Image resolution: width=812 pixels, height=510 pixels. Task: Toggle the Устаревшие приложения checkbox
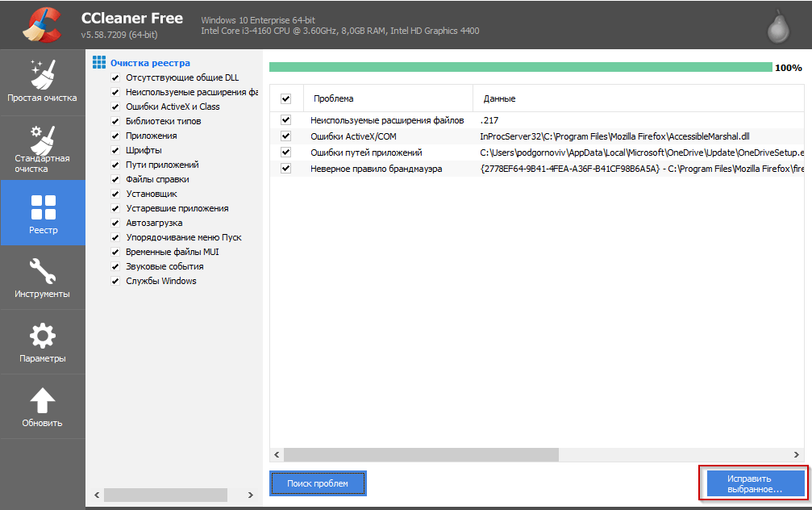[115, 208]
